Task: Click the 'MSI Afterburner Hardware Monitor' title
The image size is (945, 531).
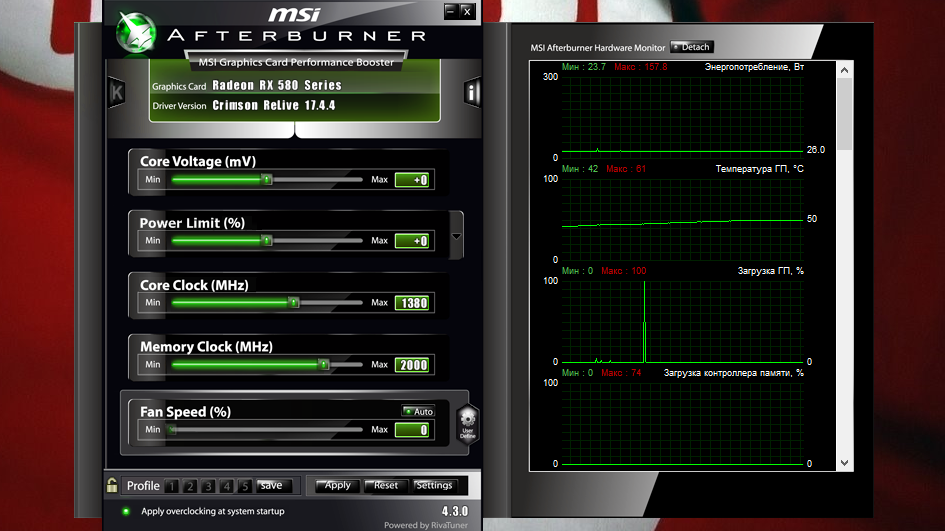Action: 597,48
